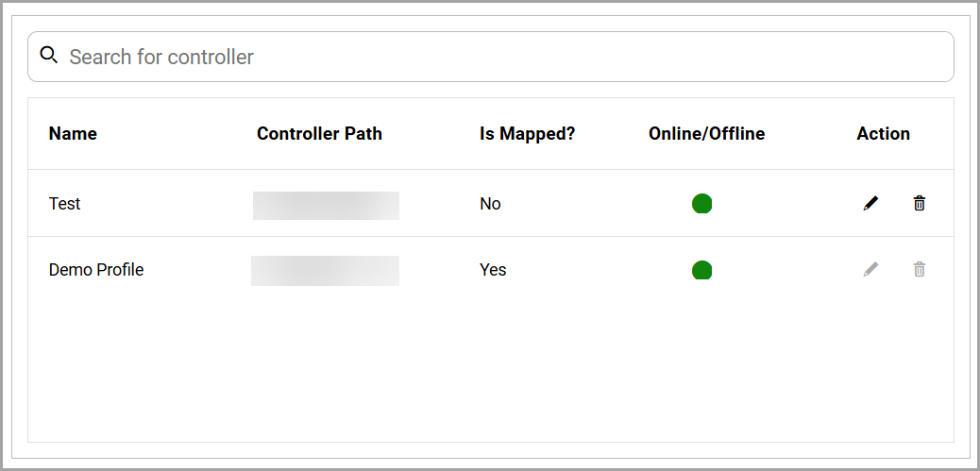Sort by the Name column header

[x=73, y=134]
